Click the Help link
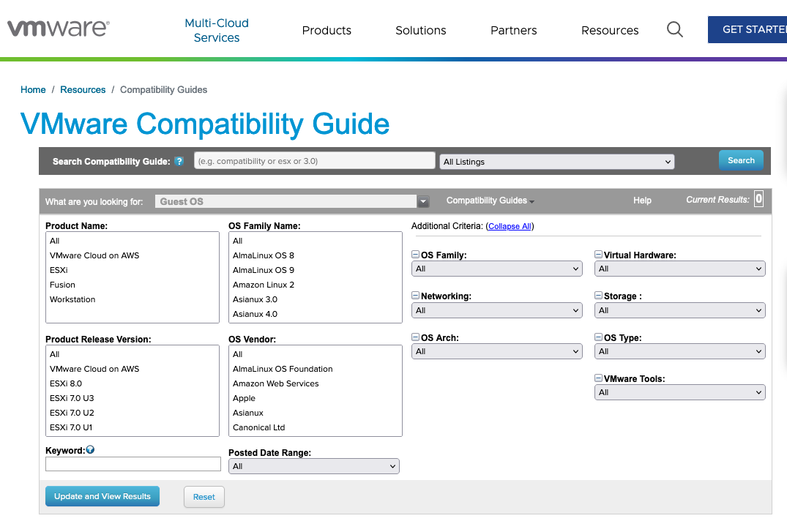This screenshot has height=532, width=787. 642,201
